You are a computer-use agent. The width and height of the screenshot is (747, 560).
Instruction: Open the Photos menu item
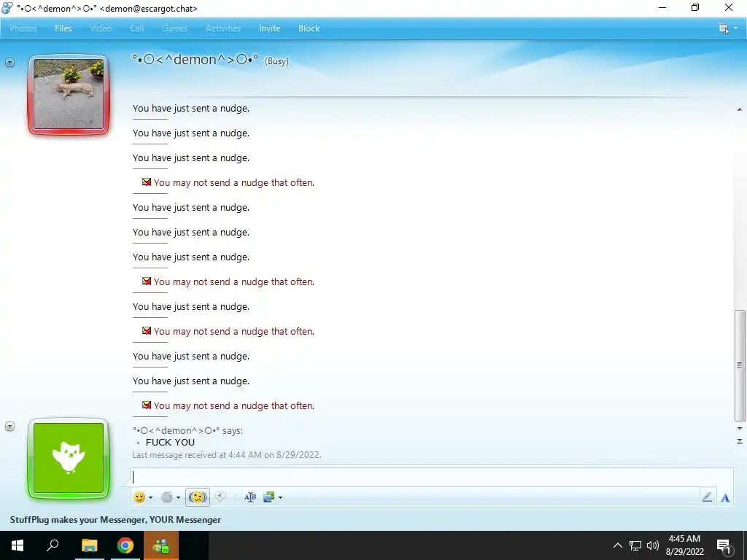[23, 28]
